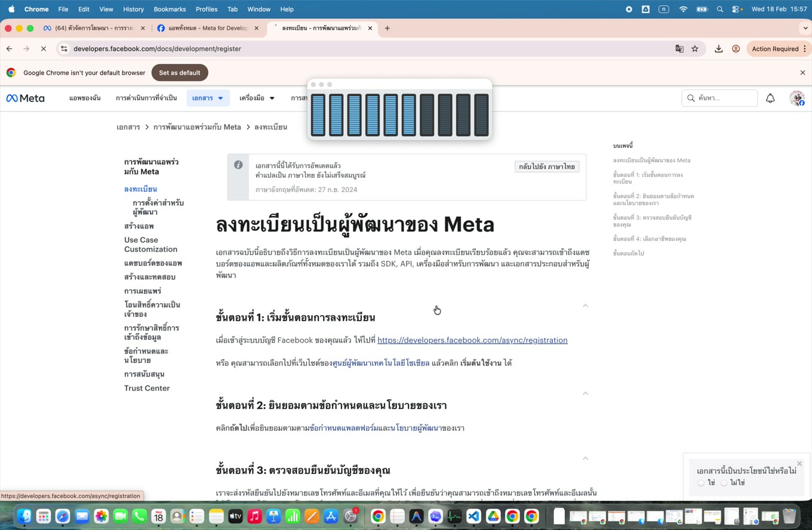Open the ข้อกำหนดแพลตฟอร์ม link

click(x=344, y=428)
